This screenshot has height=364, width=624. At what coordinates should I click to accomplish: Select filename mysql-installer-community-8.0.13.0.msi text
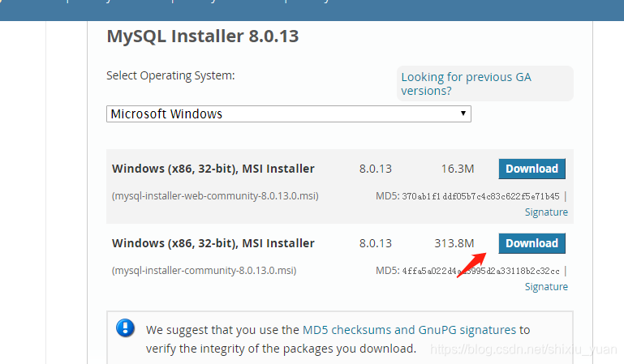pyautogui.click(x=204, y=271)
